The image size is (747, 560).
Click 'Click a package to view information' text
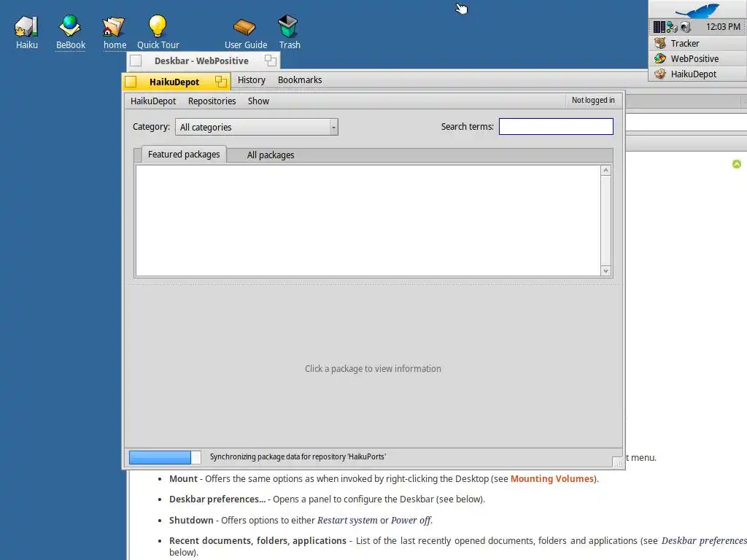pos(373,368)
